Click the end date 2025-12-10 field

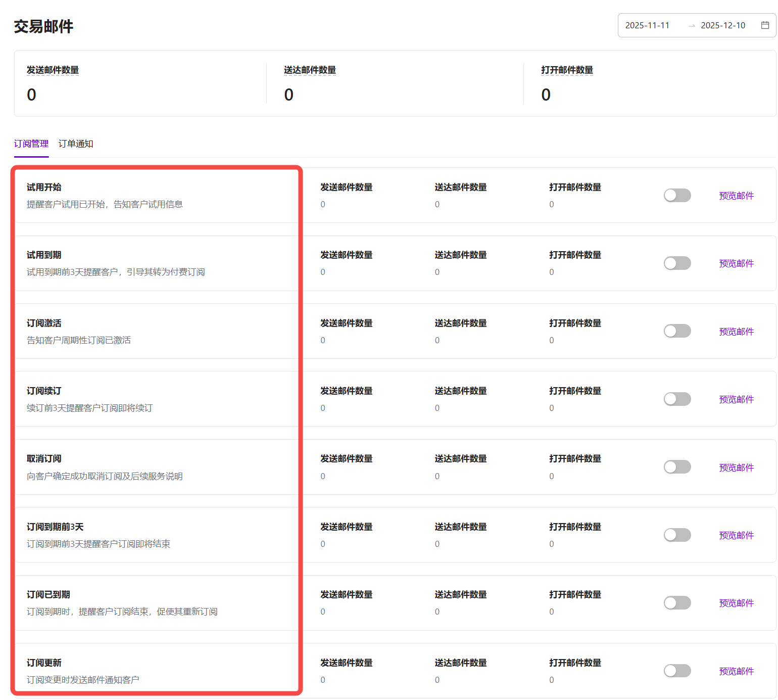(x=722, y=25)
